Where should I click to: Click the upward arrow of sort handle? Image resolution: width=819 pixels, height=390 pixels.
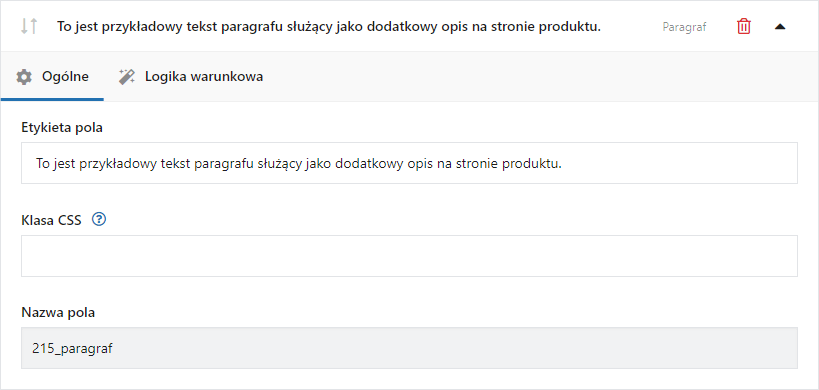tap(33, 26)
